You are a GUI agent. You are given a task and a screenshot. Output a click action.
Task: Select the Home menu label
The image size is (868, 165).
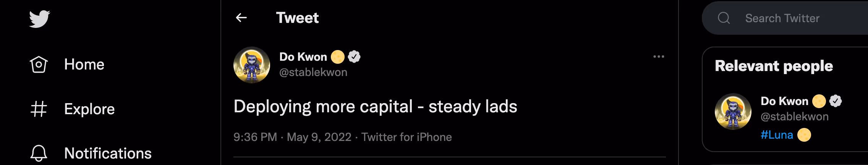pos(84,65)
